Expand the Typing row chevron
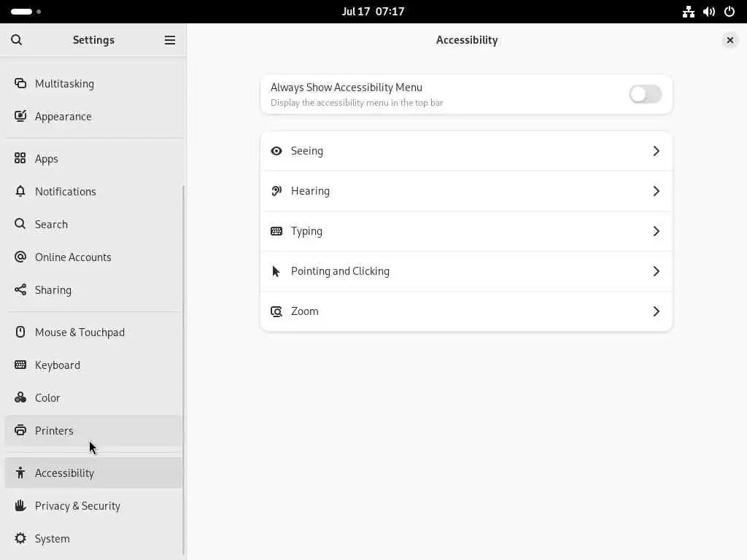This screenshot has height=560, width=747. (x=656, y=231)
